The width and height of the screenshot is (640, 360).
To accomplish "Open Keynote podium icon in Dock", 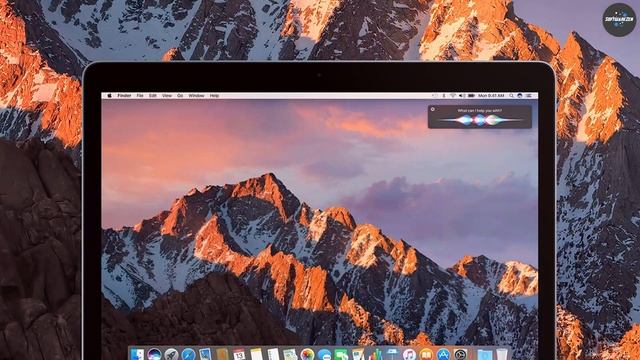I will [392, 354].
